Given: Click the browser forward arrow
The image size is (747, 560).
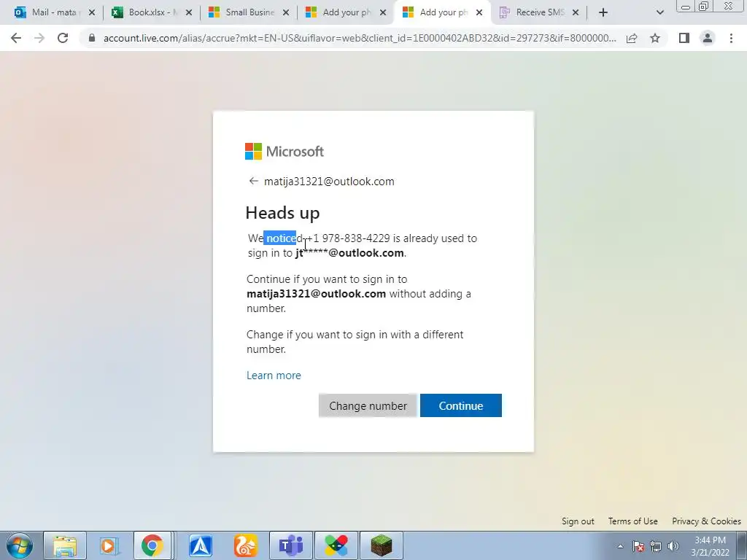Looking at the screenshot, I should coord(39,38).
